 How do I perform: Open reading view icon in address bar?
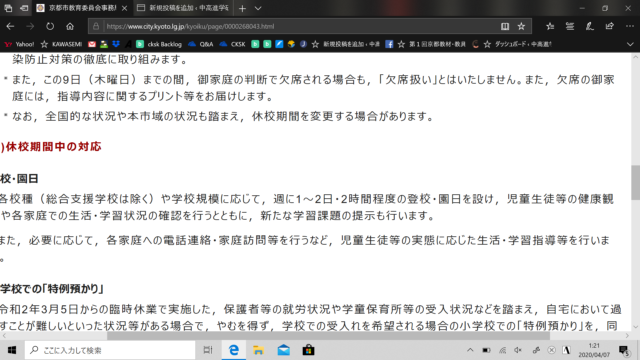[505, 26]
